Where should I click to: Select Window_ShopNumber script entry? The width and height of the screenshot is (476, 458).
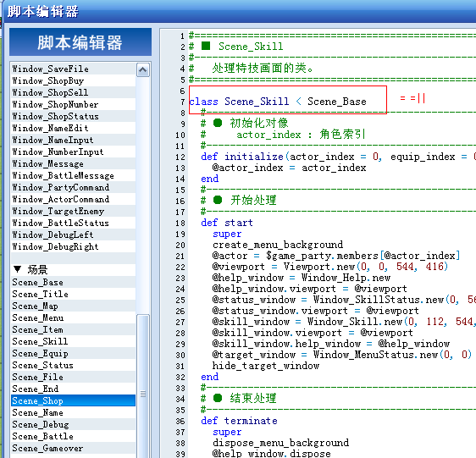tap(73, 104)
